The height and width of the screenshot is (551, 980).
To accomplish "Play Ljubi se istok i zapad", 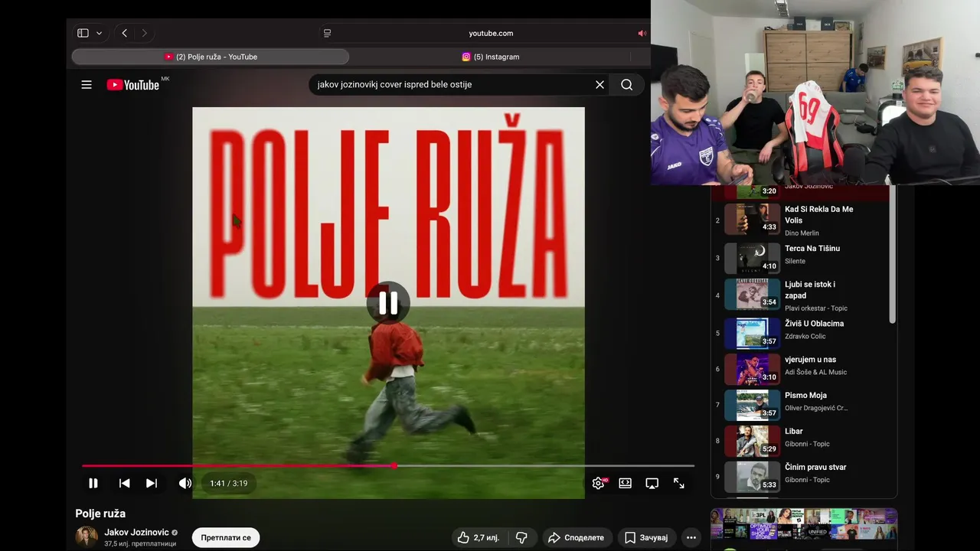I will coord(801,295).
